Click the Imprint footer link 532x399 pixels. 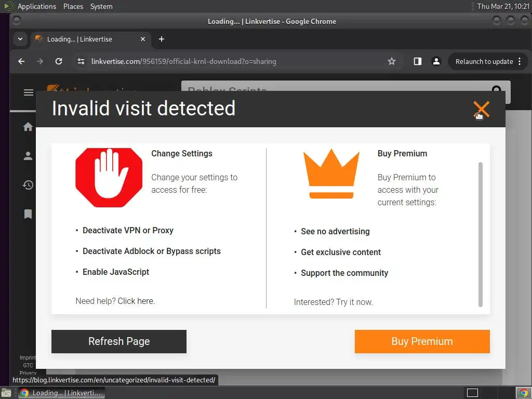coord(28,357)
